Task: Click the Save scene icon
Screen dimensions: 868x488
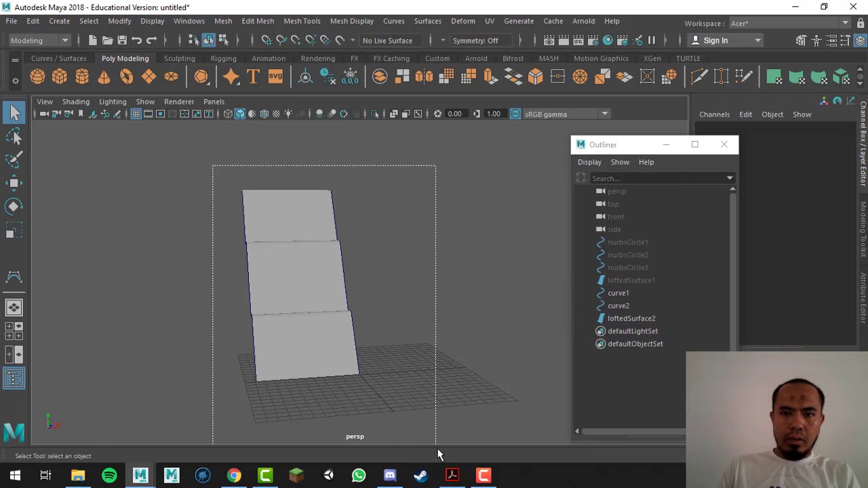Action: (x=122, y=41)
